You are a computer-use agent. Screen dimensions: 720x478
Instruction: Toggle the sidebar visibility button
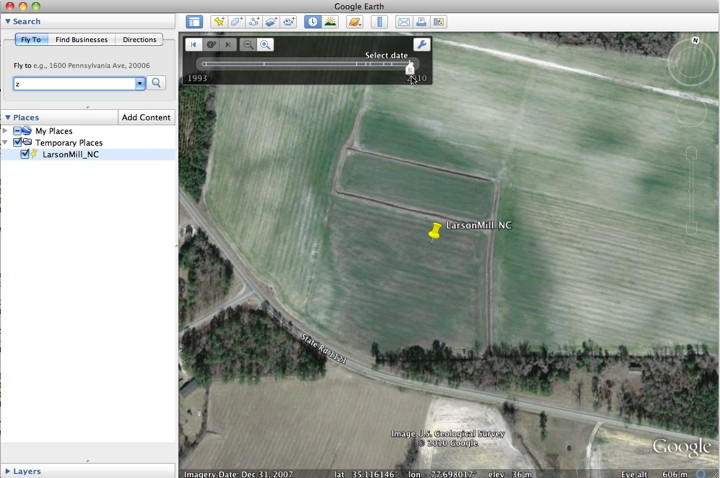tap(194, 21)
